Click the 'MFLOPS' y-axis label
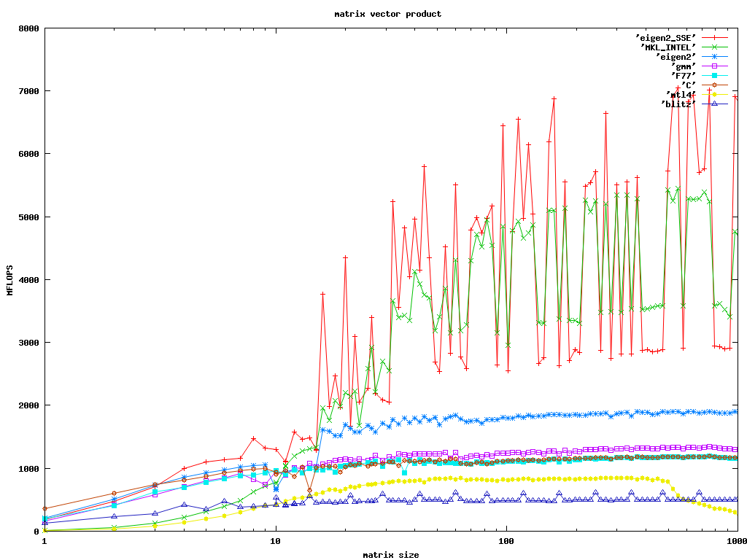Viewport: 747px width, 560px height. [x=10, y=279]
